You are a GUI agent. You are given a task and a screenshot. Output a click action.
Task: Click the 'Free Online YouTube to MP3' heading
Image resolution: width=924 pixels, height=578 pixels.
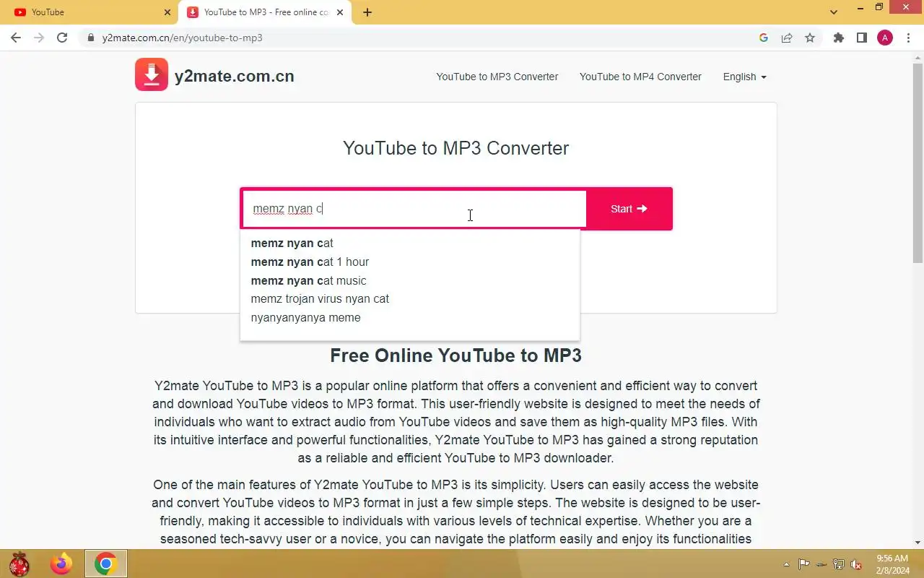(456, 355)
